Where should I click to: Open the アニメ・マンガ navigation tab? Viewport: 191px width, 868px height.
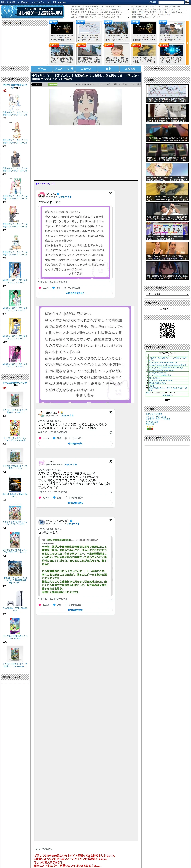64,69
